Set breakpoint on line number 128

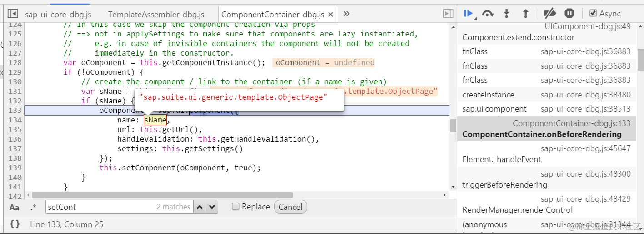15,62
